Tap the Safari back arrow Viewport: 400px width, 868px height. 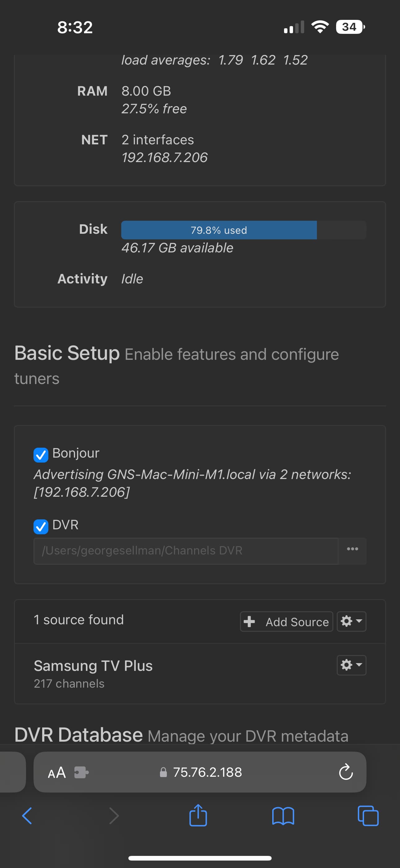27,816
